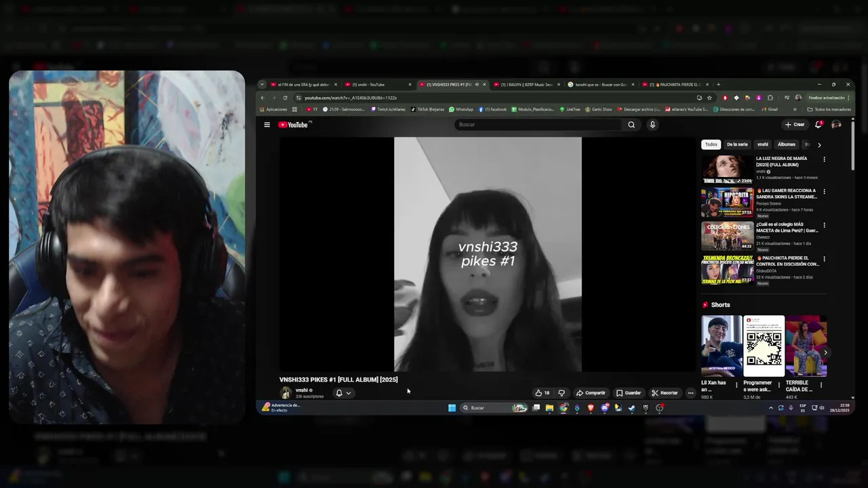Play or pause the vnshi333 pikes video
The height and width of the screenshot is (488, 868).
tap(488, 254)
